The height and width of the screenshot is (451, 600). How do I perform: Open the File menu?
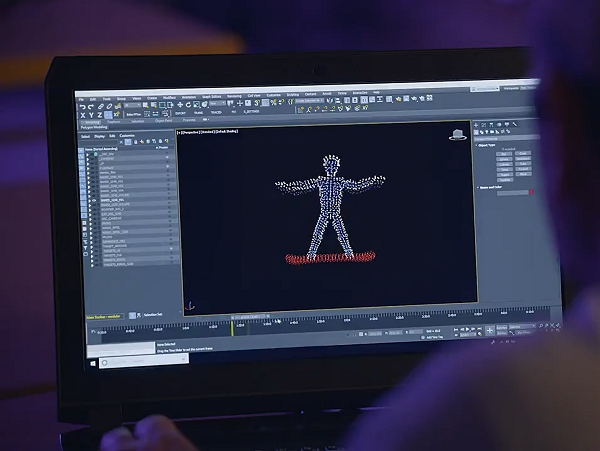[x=81, y=99]
